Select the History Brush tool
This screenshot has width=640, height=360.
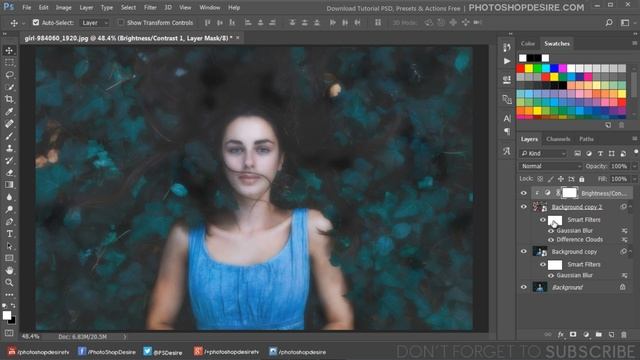9,160
